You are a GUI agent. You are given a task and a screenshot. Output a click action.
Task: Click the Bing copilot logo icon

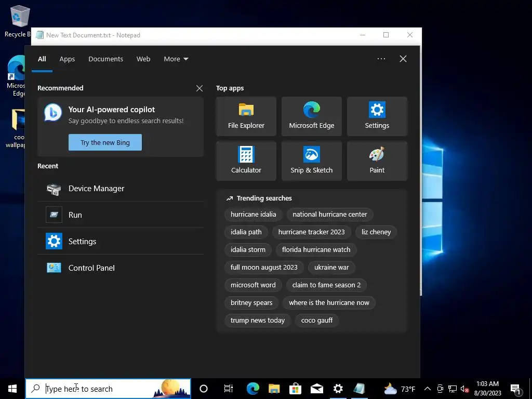(x=53, y=112)
